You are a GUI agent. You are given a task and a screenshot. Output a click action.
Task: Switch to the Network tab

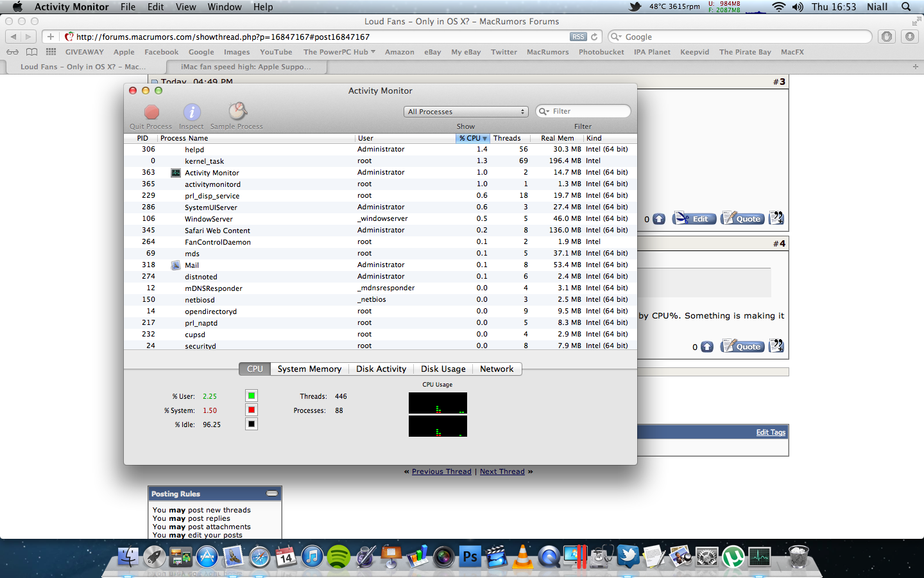click(x=497, y=369)
